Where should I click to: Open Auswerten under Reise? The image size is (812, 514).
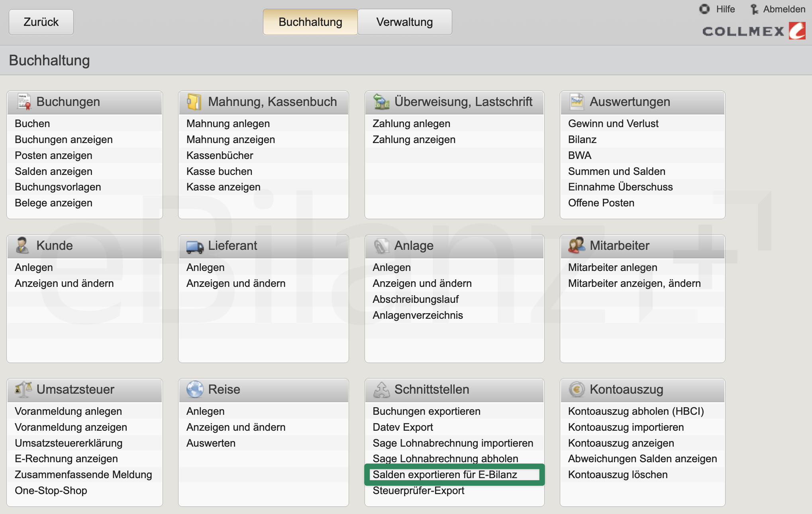211,443
